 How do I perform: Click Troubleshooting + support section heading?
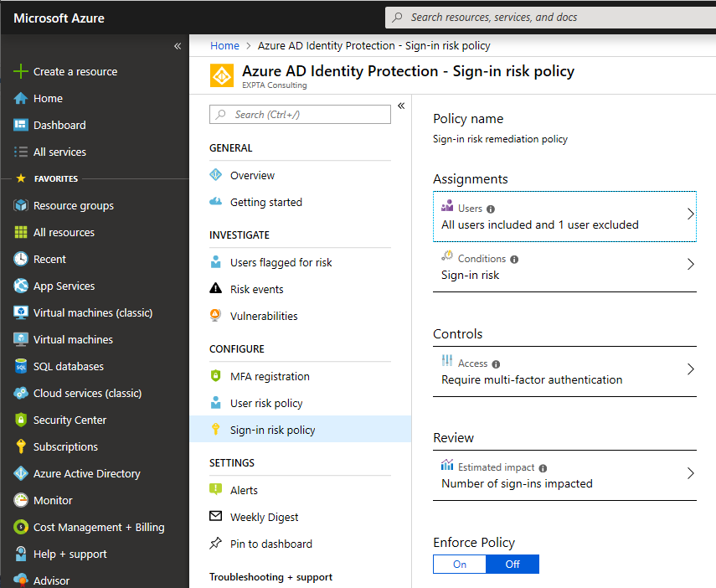(270, 577)
